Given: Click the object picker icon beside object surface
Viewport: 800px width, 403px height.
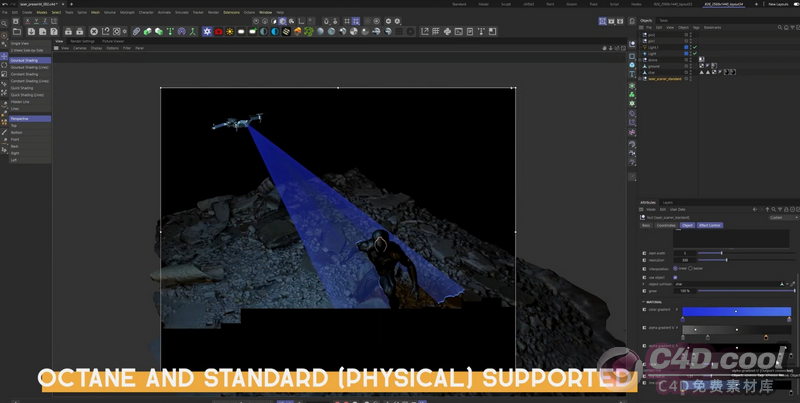Looking at the screenshot, I should click(793, 284).
